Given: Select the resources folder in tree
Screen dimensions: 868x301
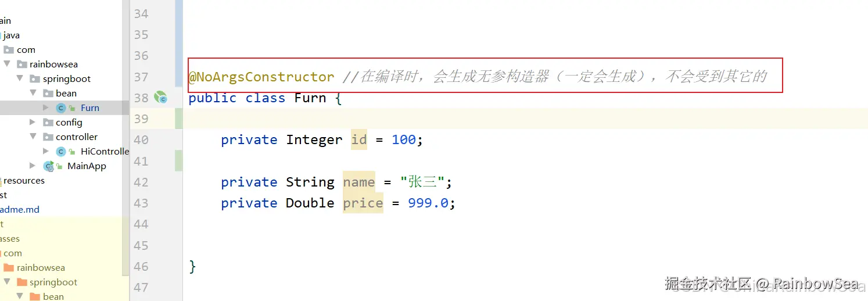Looking at the screenshot, I should [24, 180].
